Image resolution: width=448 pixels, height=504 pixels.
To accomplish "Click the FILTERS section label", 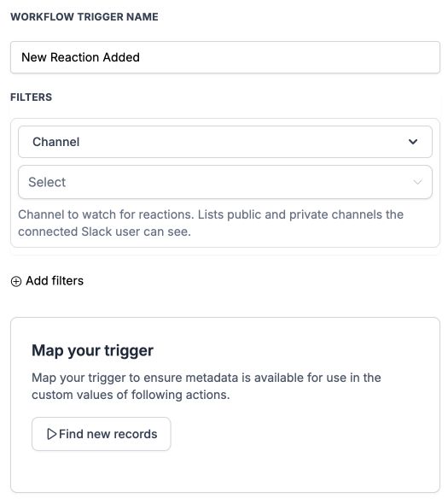I will click(x=32, y=97).
